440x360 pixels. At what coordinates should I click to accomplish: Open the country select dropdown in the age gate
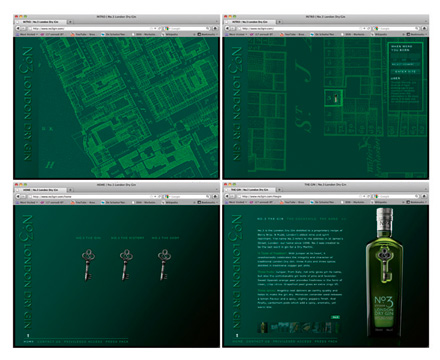coord(403,64)
